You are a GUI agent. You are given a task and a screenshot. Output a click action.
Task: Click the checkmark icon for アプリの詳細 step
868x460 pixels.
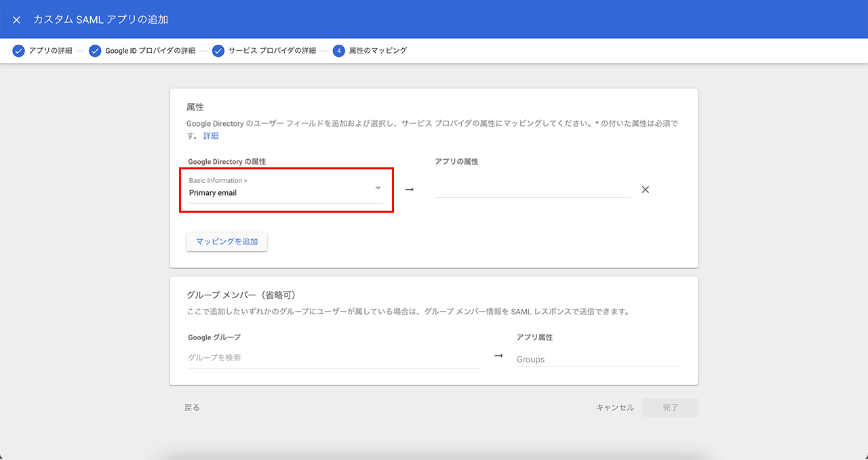[x=18, y=51]
